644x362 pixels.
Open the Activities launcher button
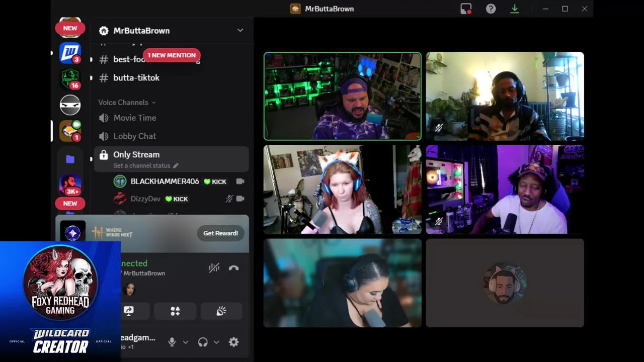pos(175,311)
